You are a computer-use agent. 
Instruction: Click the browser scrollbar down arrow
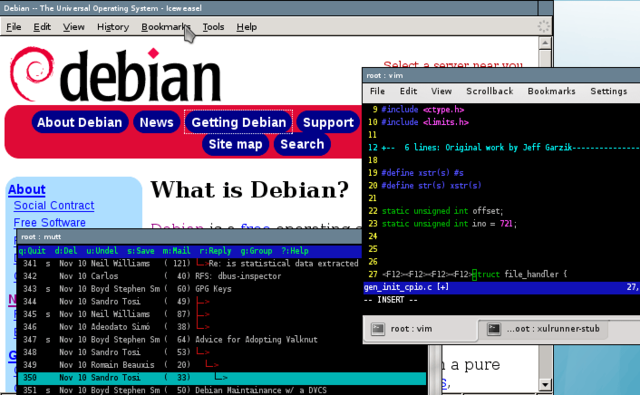[x=545, y=384]
